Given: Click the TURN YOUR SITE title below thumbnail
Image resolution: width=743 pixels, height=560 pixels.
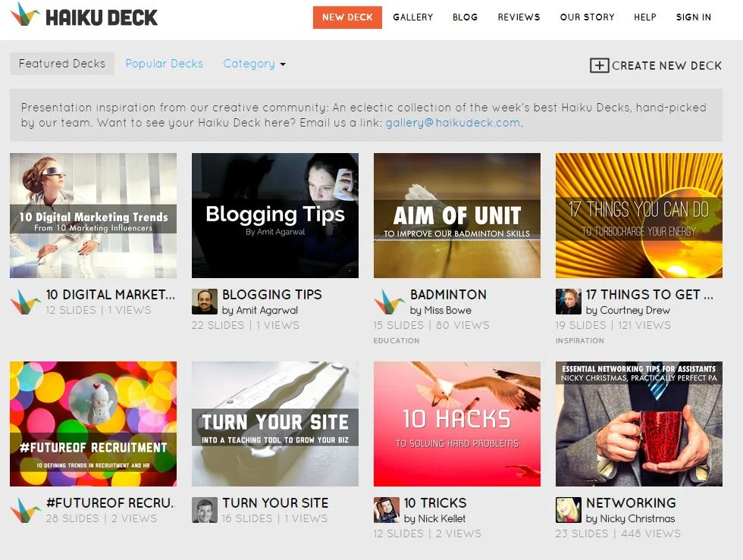Looking at the screenshot, I should (275, 503).
